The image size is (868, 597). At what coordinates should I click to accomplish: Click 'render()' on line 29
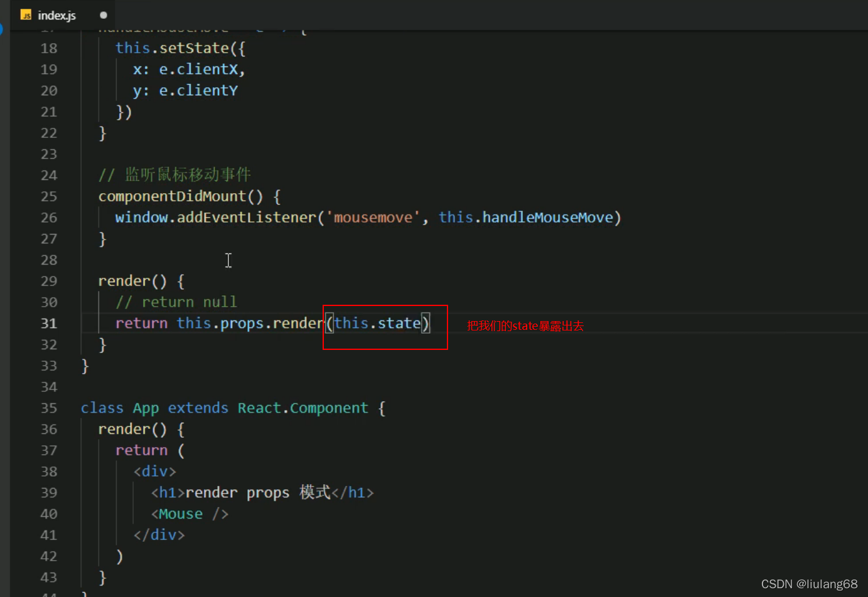(132, 281)
